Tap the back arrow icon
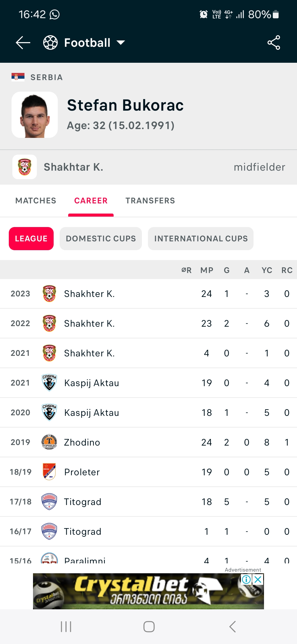Screen dimensions: 297x644 click(23, 43)
